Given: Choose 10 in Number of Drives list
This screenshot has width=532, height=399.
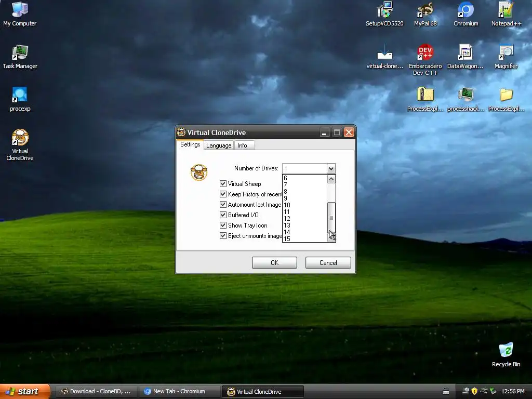Looking at the screenshot, I should pos(304,205).
